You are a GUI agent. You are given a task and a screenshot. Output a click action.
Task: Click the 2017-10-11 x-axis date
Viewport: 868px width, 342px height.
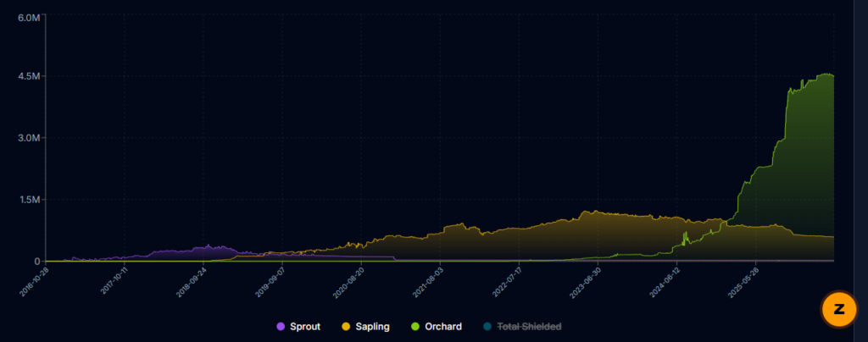pyautogui.click(x=114, y=282)
